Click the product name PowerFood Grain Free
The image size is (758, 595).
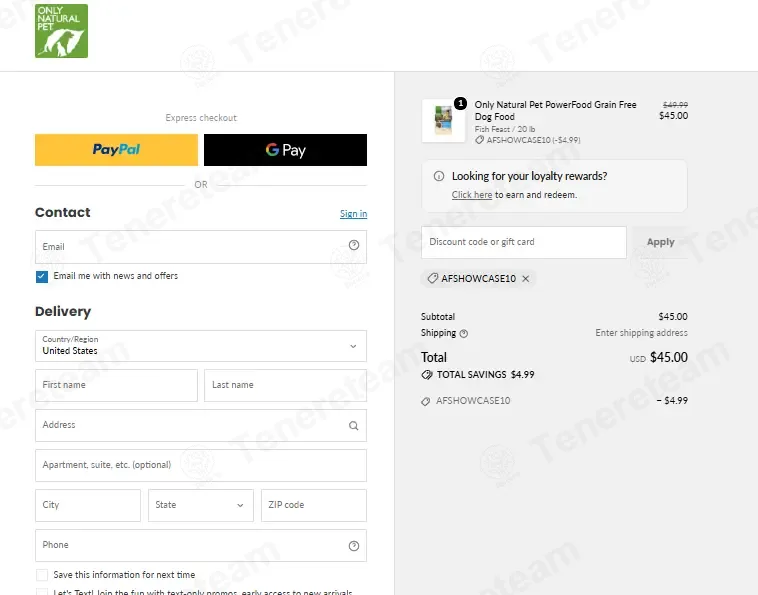tap(555, 111)
